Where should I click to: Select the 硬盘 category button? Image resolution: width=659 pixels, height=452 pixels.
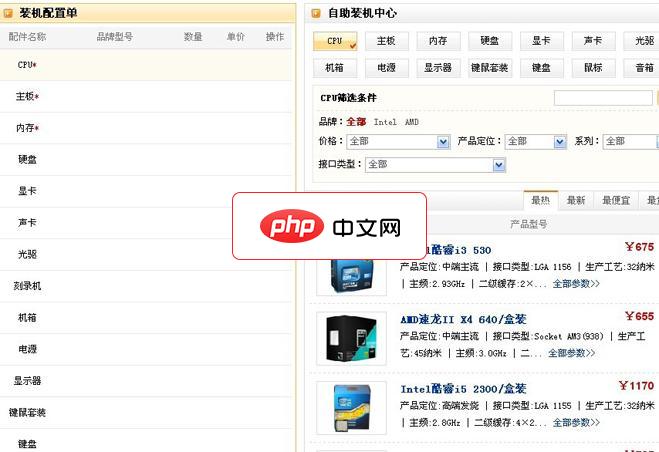[490, 41]
